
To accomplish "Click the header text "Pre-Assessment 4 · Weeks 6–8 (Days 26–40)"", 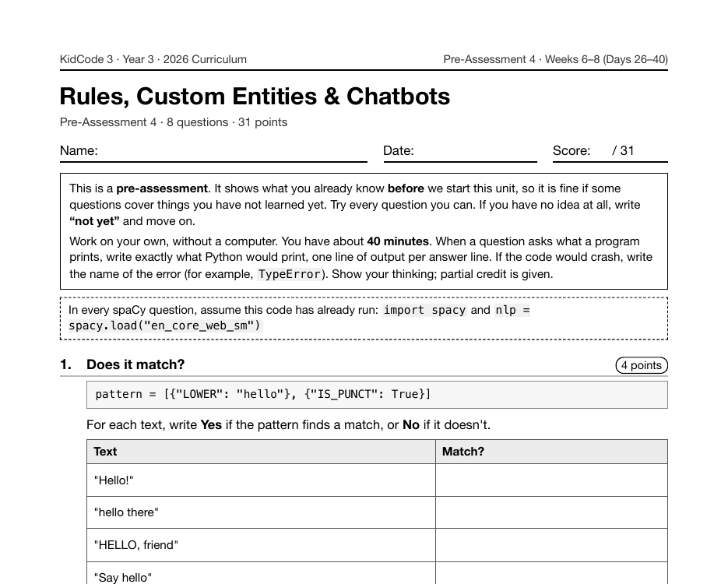I will [x=556, y=59].
